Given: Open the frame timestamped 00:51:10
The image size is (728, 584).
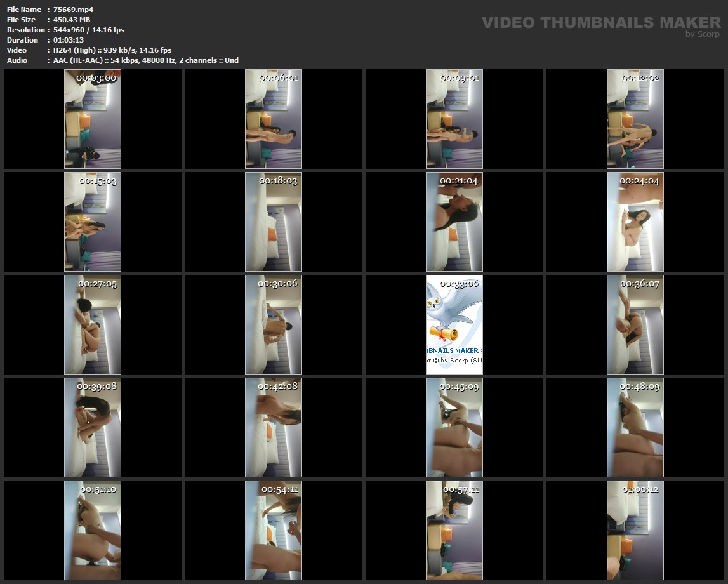Looking at the screenshot, I should (93, 530).
